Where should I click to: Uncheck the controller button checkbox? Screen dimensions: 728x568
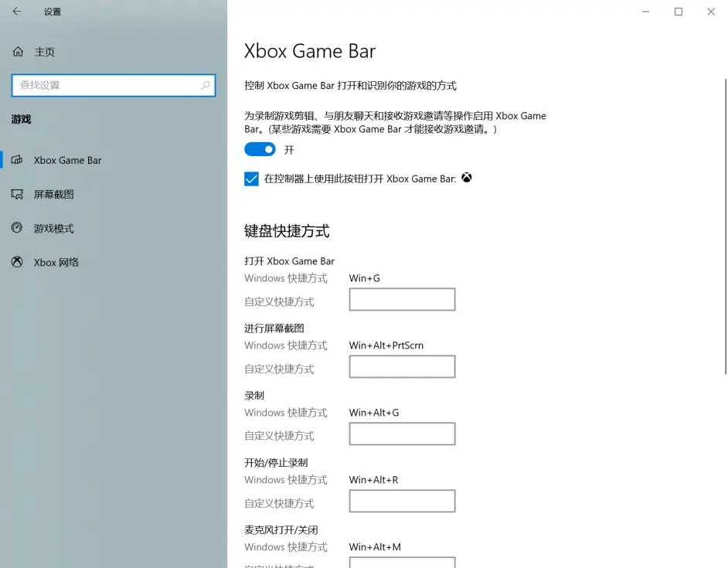(251, 179)
